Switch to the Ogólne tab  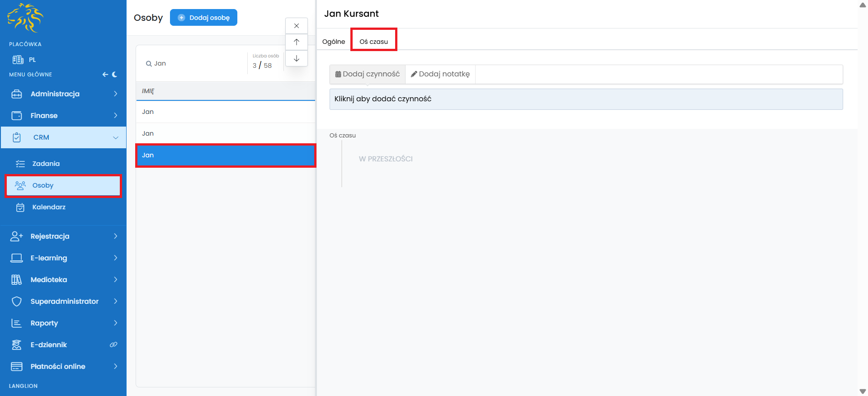[x=334, y=42]
